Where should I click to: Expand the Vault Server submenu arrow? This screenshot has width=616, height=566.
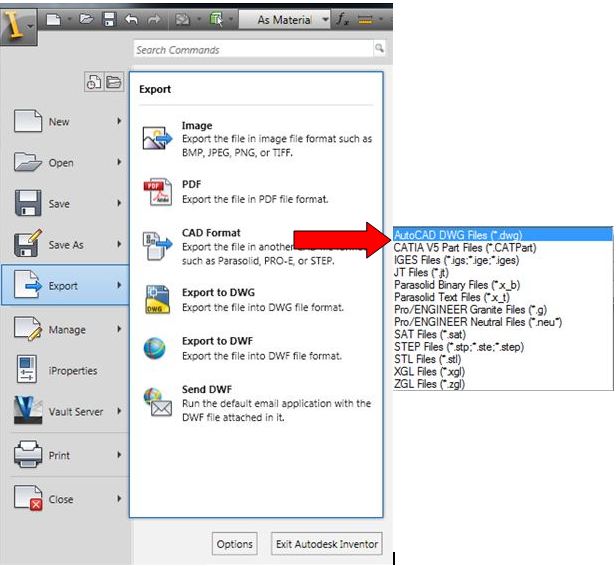(x=119, y=411)
